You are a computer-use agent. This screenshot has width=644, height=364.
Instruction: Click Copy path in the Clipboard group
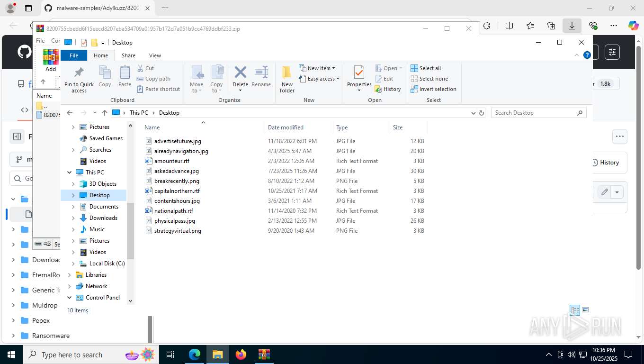click(x=153, y=79)
